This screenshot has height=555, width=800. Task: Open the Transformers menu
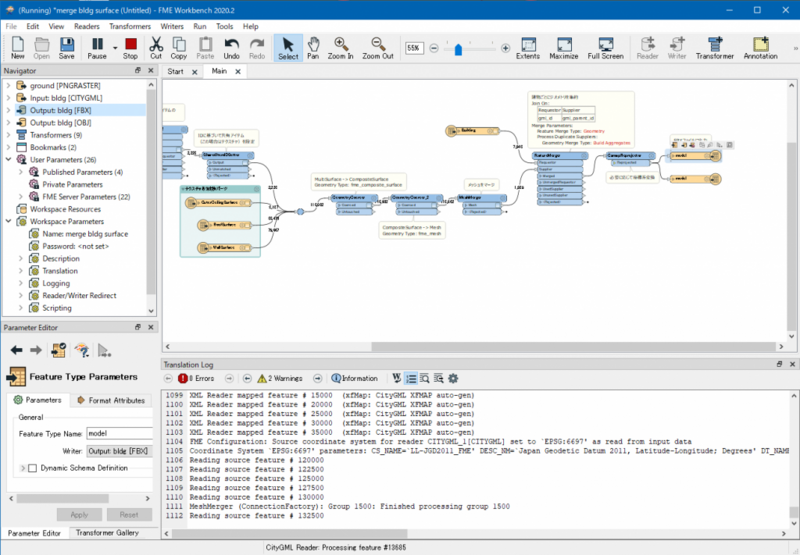[130, 26]
